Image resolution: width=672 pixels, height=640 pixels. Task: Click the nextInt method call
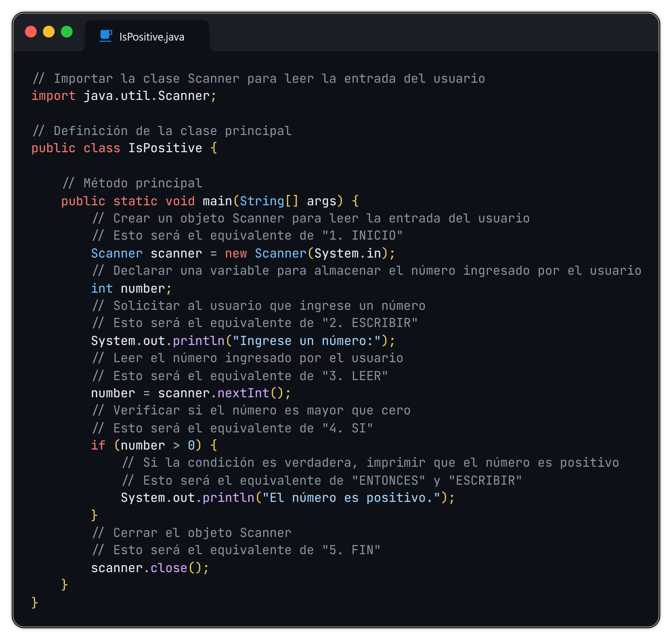pos(243,393)
